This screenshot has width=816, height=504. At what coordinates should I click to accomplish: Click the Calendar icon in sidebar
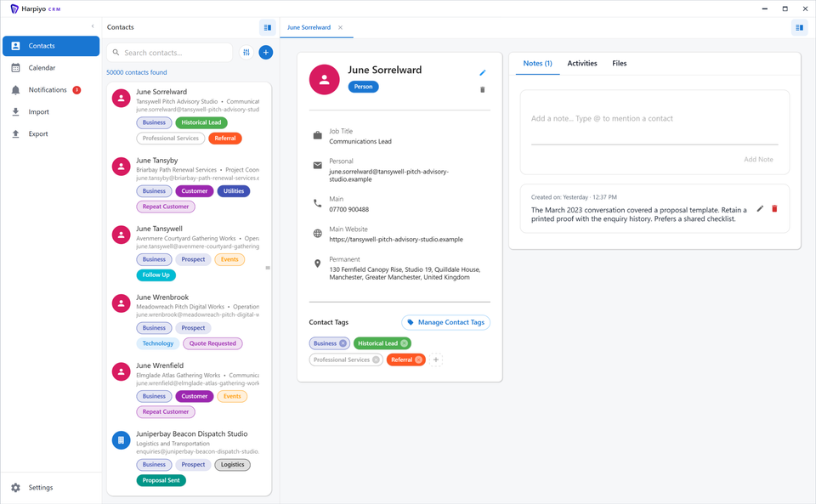(15, 68)
